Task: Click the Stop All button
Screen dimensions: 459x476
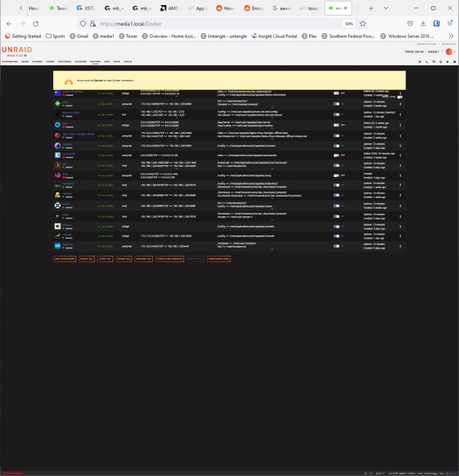Action: pyautogui.click(x=105, y=259)
